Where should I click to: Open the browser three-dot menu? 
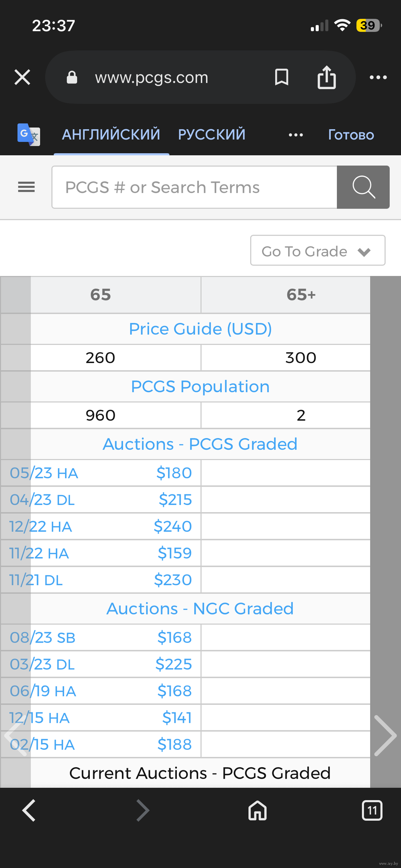coord(378,77)
